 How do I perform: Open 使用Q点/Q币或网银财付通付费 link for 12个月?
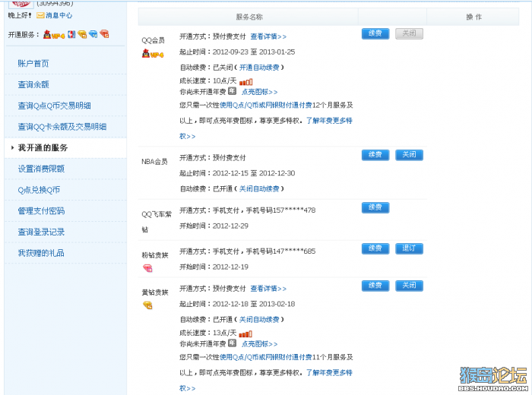click(x=266, y=105)
